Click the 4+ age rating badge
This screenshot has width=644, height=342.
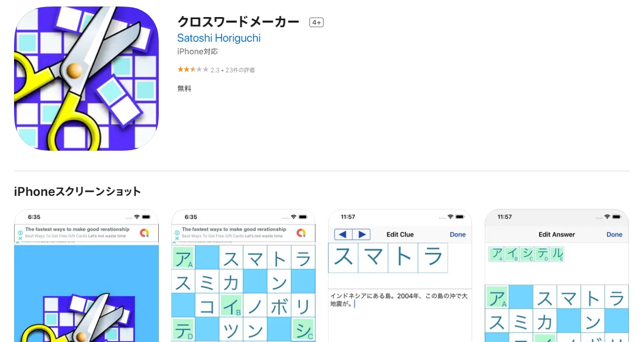click(316, 22)
